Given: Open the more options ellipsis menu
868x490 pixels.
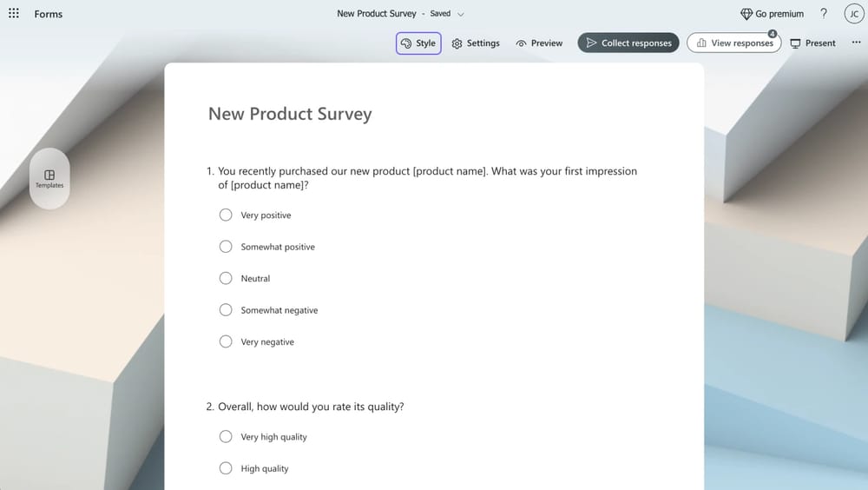Looking at the screenshot, I should pyautogui.click(x=857, y=43).
